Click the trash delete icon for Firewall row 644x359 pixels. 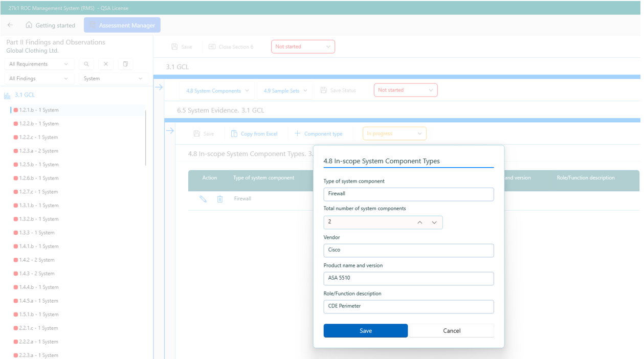pos(220,199)
